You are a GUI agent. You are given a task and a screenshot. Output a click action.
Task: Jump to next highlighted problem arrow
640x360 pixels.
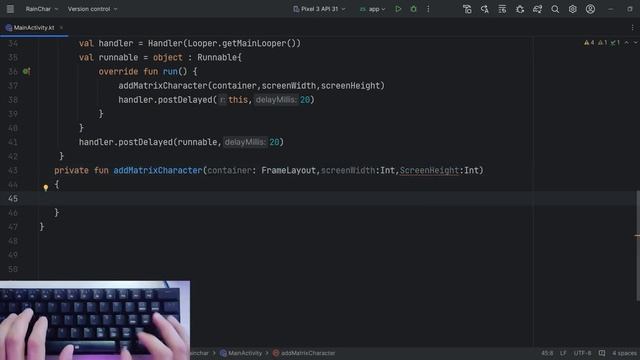coord(636,42)
